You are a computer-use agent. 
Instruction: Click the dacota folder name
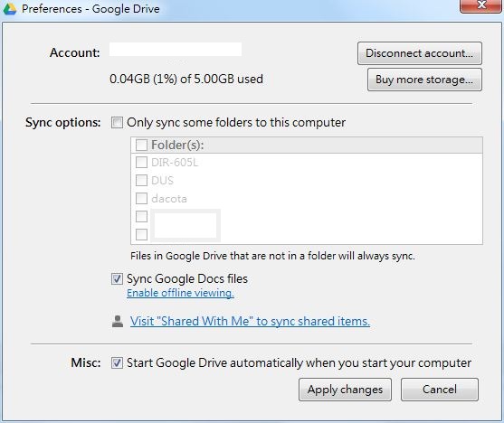169,199
